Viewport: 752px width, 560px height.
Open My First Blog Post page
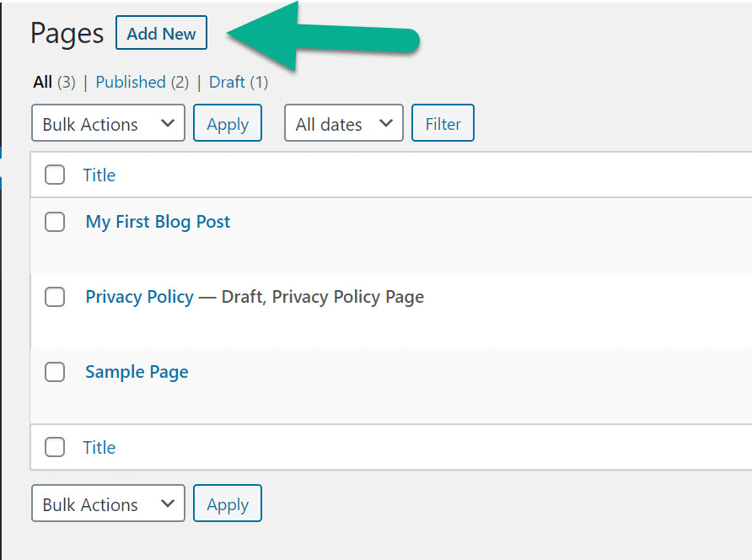[x=157, y=221]
